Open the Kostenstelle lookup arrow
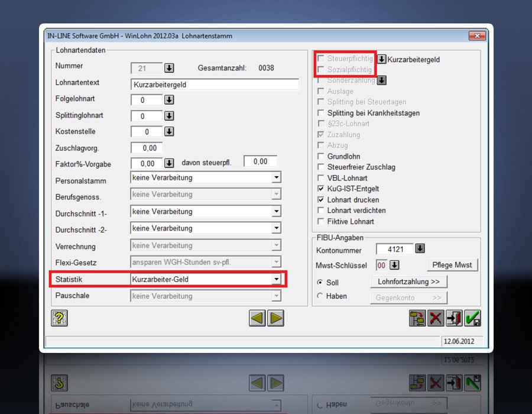Image resolution: width=532 pixels, height=414 pixels. 169,131
